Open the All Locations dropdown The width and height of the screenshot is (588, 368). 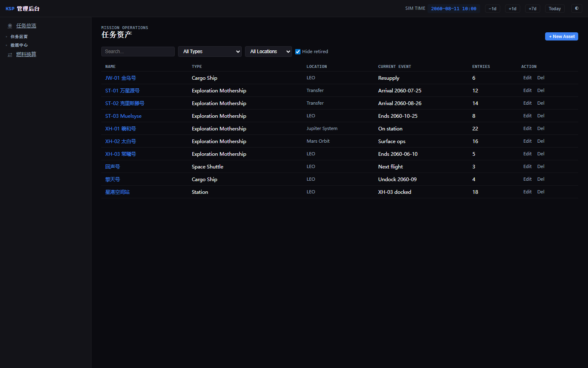[268, 52]
